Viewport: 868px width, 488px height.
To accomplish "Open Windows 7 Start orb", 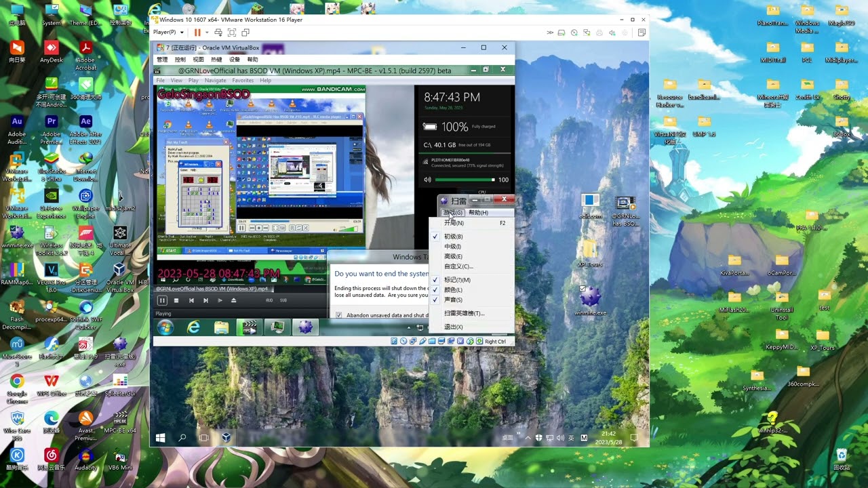I will coord(165,327).
